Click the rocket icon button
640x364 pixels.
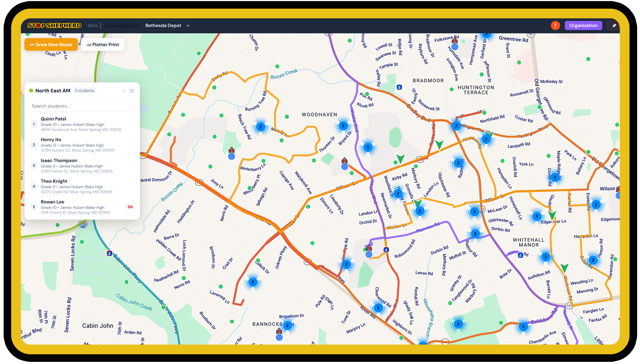(613, 26)
